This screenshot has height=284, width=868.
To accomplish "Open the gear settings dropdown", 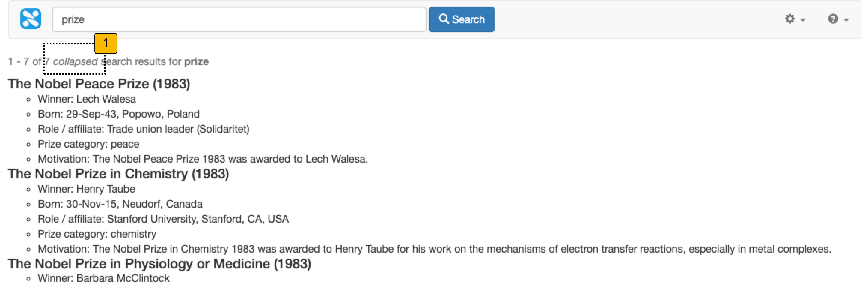I will (x=795, y=19).
